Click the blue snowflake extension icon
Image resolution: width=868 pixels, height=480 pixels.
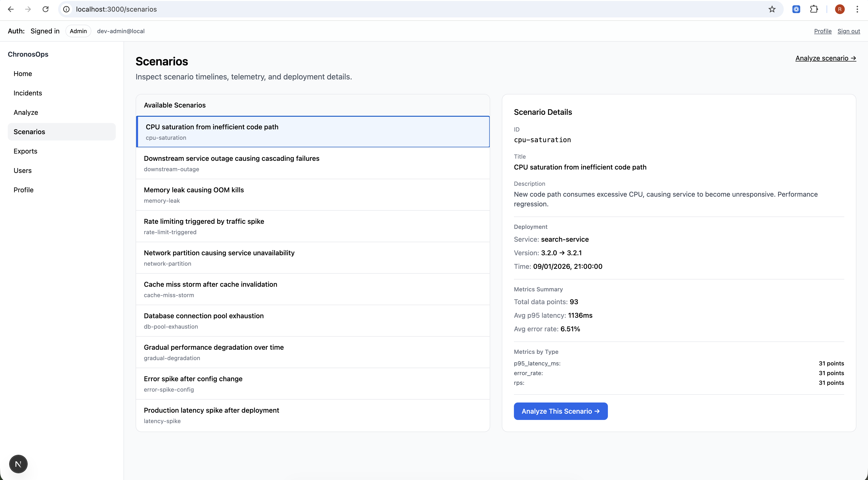tap(796, 9)
